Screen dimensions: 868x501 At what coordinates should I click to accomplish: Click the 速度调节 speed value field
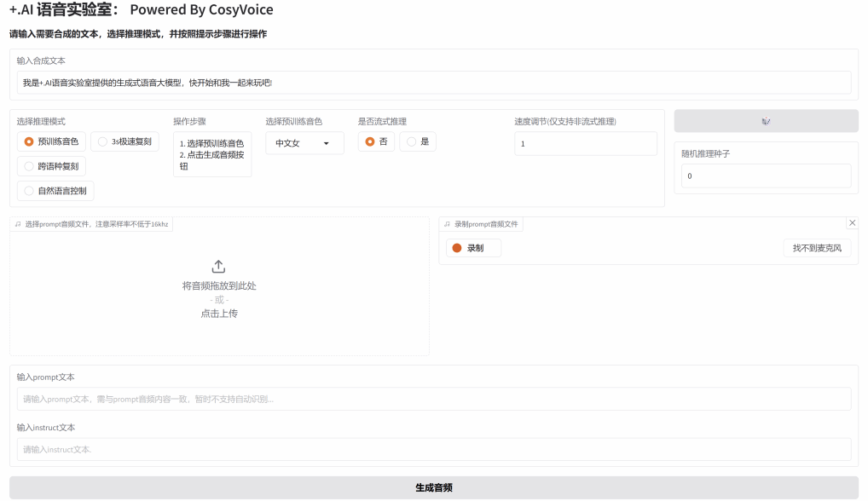point(585,144)
